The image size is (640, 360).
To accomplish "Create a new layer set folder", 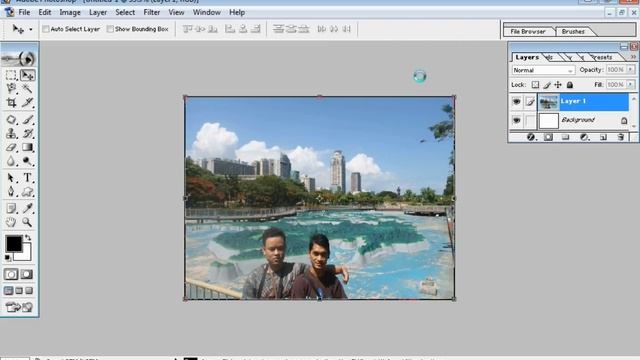I will (565, 137).
